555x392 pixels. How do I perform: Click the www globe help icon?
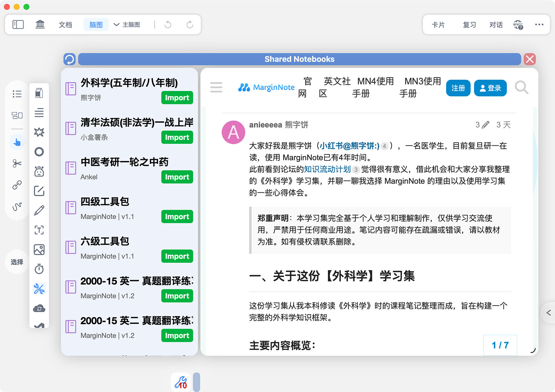[518, 25]
